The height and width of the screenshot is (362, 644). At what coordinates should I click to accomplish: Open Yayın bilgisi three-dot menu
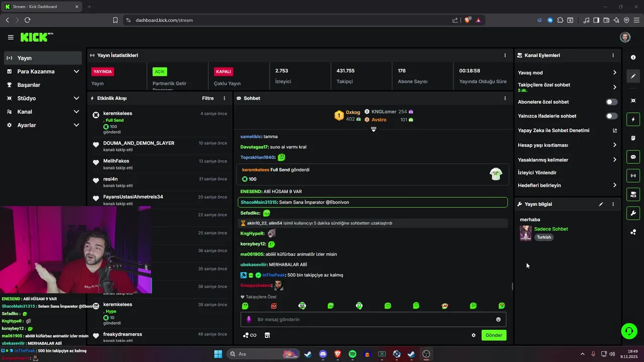[x=613, y=204]
